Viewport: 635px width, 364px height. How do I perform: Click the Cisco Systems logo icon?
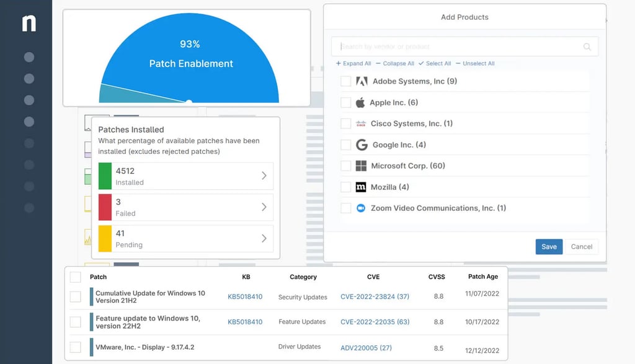361,123
